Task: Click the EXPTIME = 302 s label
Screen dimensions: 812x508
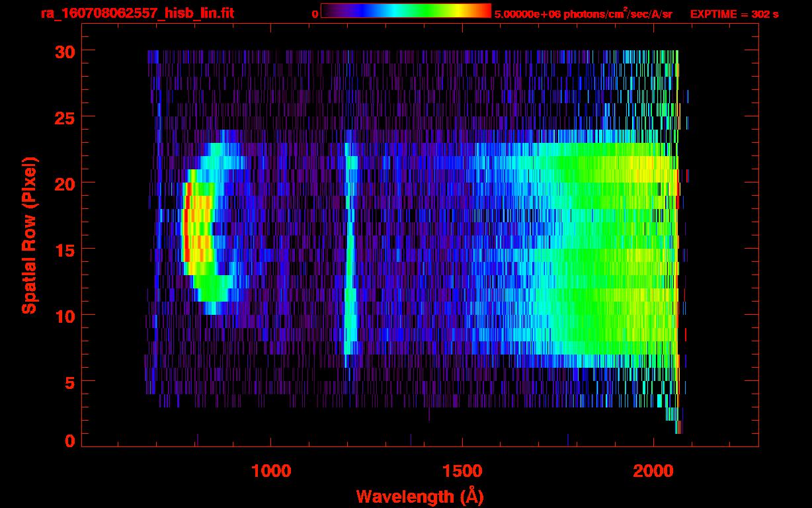Action: click(734, 14)
